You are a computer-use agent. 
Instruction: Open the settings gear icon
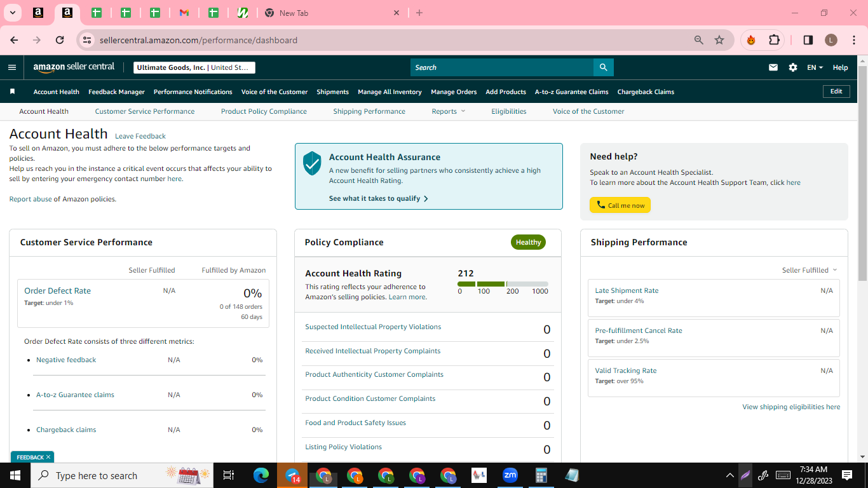[793, 67]
